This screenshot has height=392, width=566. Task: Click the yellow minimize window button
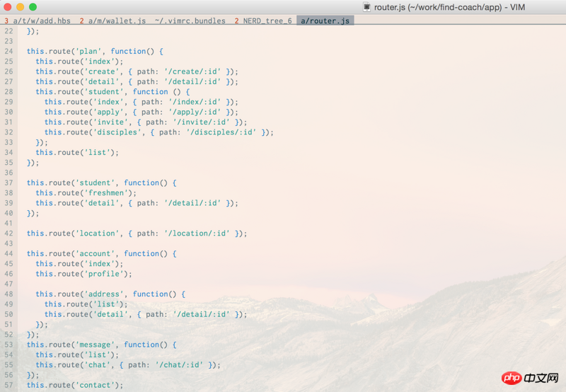point(21,7)
